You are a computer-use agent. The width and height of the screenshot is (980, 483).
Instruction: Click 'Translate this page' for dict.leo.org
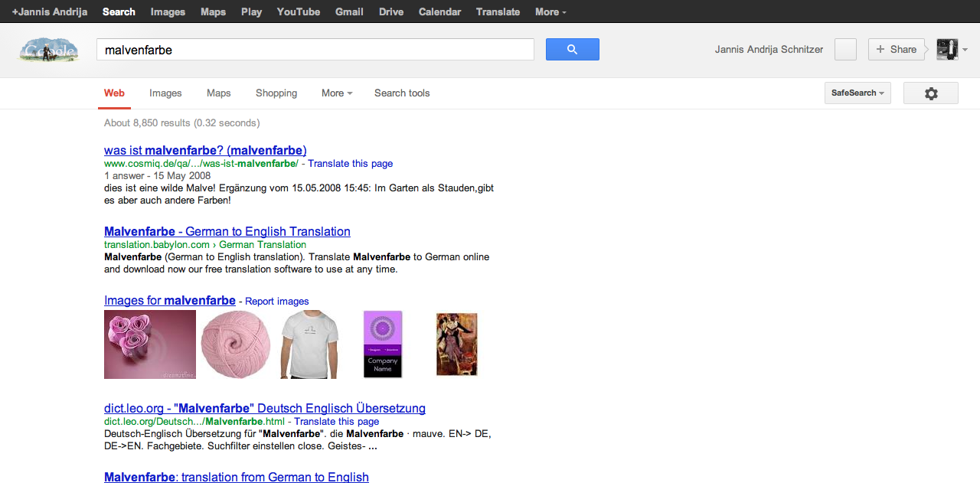coord(336,422)
